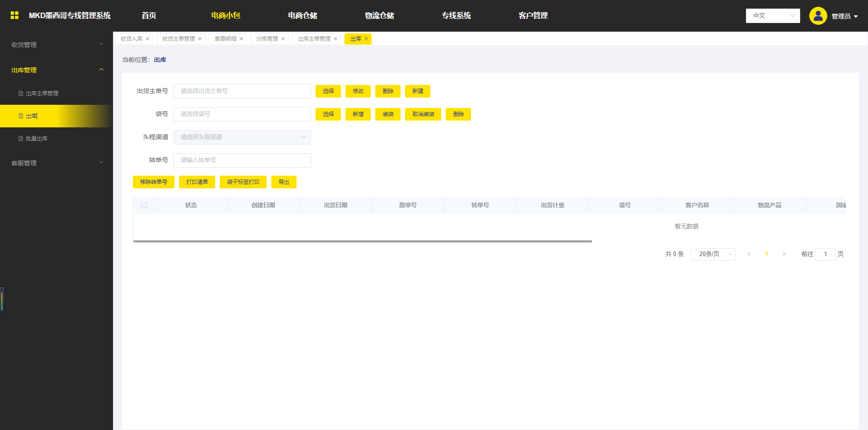Screen dimensions: 868x430
Task: Close the 查看明细 tab
Action: 241,39
